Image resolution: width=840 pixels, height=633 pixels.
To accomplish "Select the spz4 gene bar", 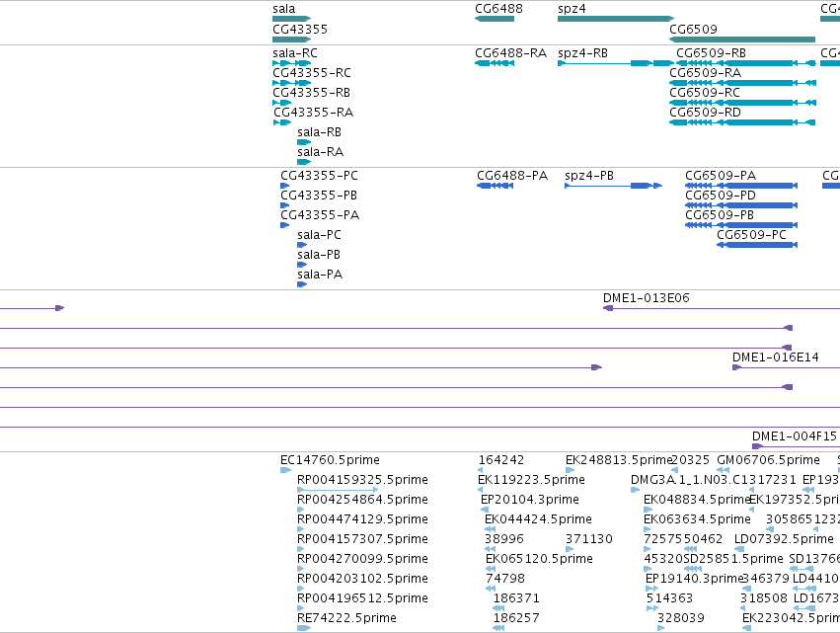I will coord(616,19).
